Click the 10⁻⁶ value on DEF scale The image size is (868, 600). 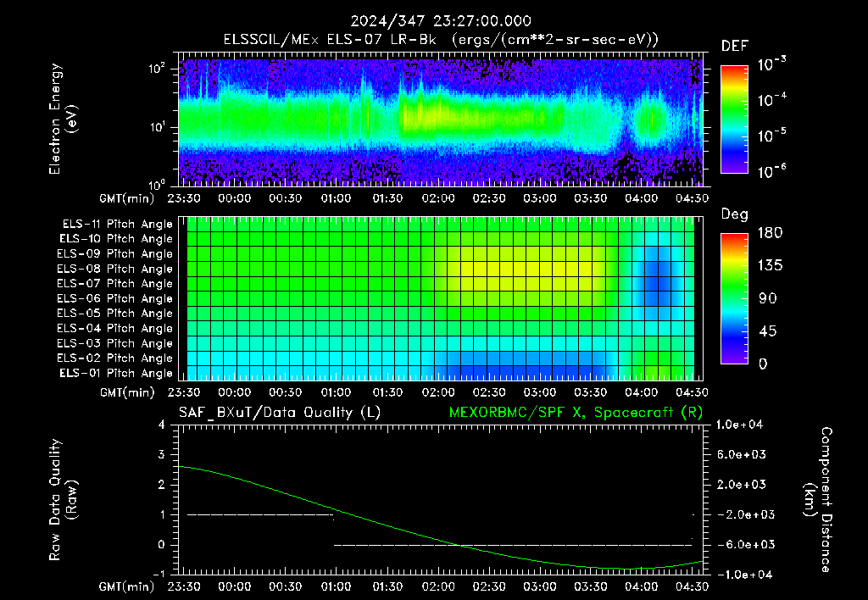pyautogui.click(x=771, y=171)
